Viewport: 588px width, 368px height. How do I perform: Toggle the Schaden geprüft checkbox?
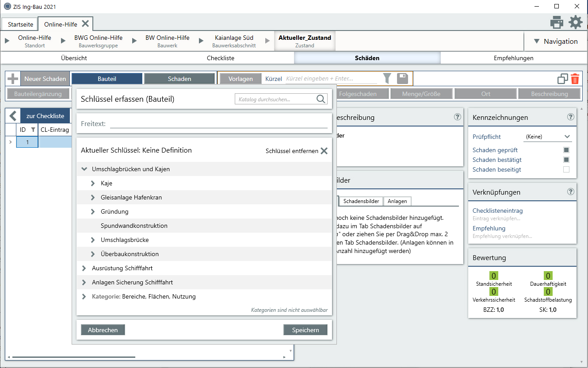tap(566, 150)
